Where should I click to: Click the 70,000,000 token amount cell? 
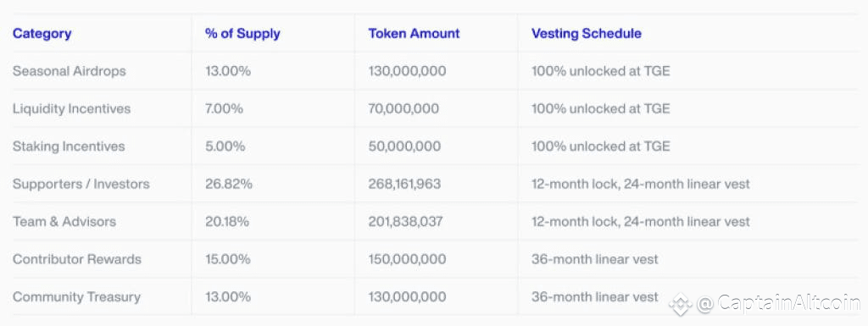point(403,109)
